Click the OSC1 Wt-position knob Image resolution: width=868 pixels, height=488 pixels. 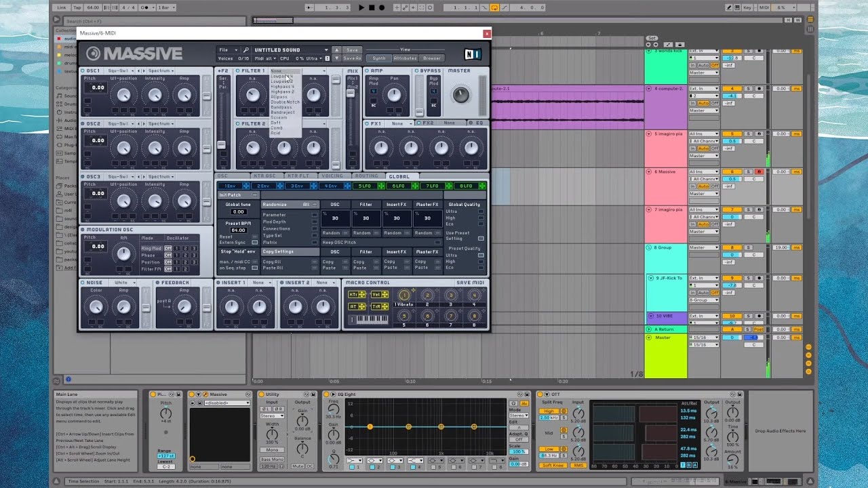(123, 95)
